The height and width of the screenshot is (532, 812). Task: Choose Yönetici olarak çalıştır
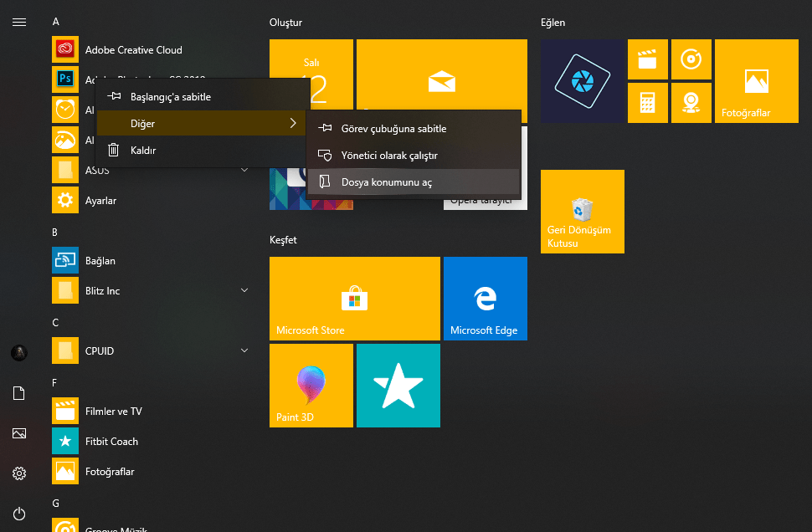pyautogui.click(x=414, y=156)
